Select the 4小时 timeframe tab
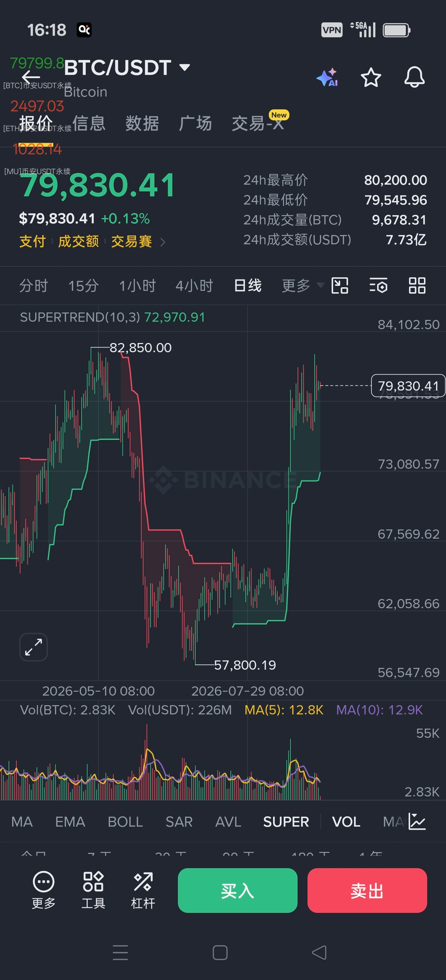This screenshot has width=446, height=980. click(x=194, y=285)
